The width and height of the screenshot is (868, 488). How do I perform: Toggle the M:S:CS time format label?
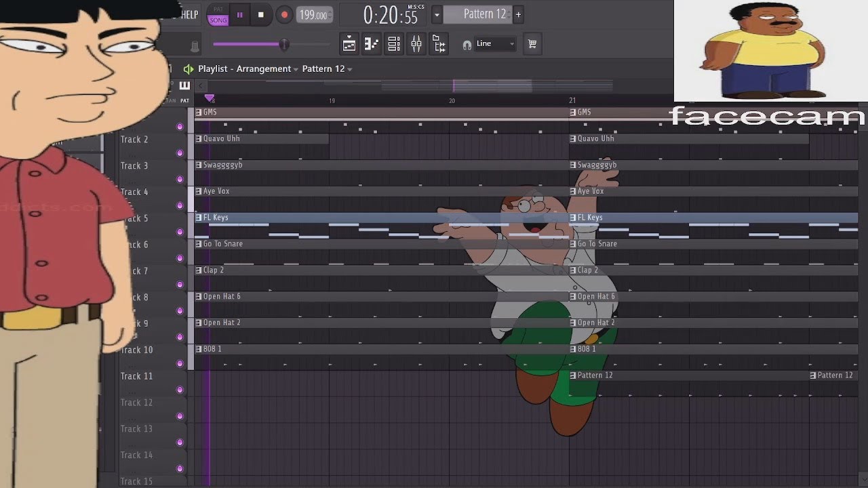pyautogui.click(x=416, y=7)
